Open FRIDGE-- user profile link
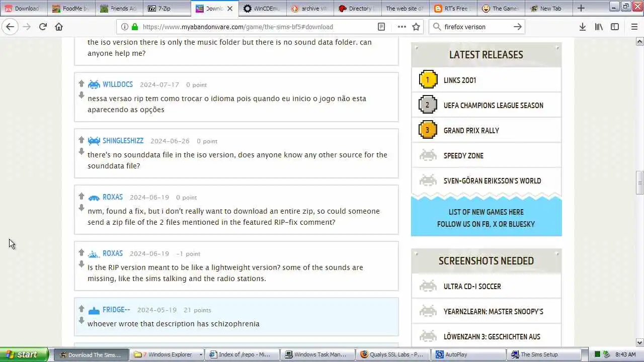This screenshot has width=644, height=362. (116, 310)
